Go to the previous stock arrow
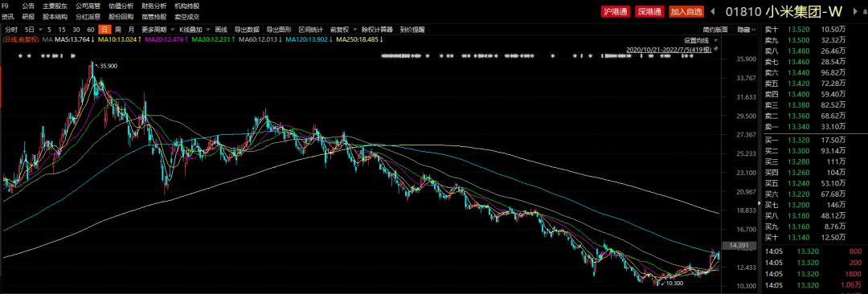Image resolution: width=868 pixels, height=294 pixels. 712,11
